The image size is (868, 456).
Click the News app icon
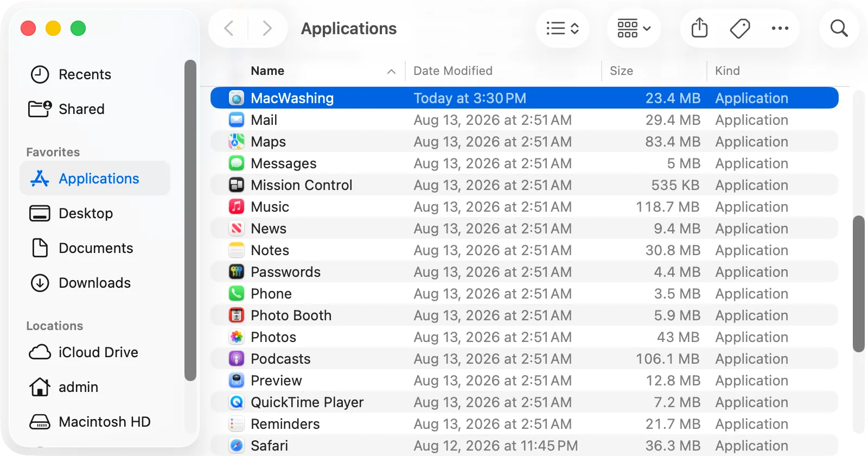[237, 229]
